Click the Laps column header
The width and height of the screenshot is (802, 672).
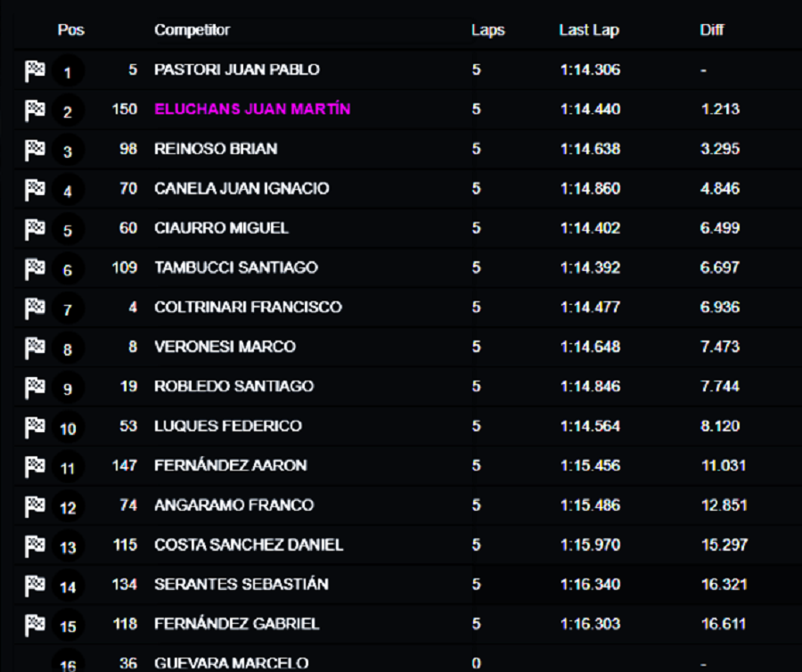[488, 30]
